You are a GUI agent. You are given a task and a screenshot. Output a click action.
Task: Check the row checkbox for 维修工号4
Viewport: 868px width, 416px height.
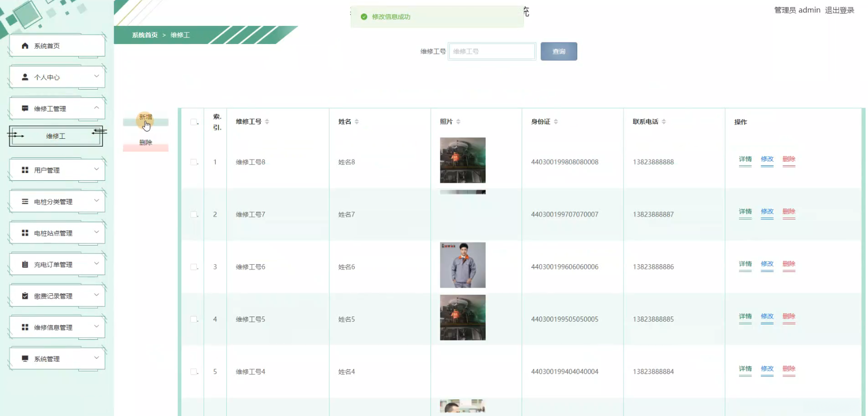point(194,371)
